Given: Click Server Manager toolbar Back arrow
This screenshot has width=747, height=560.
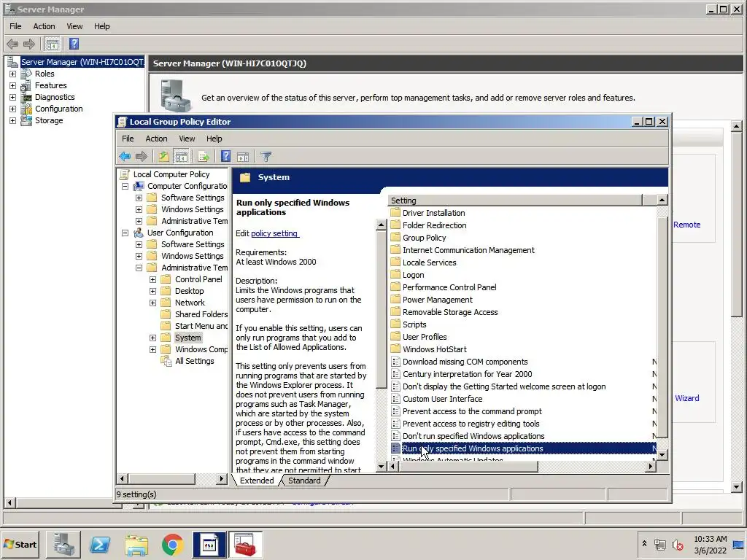Looking at the screenshot, I should (12, 44).
